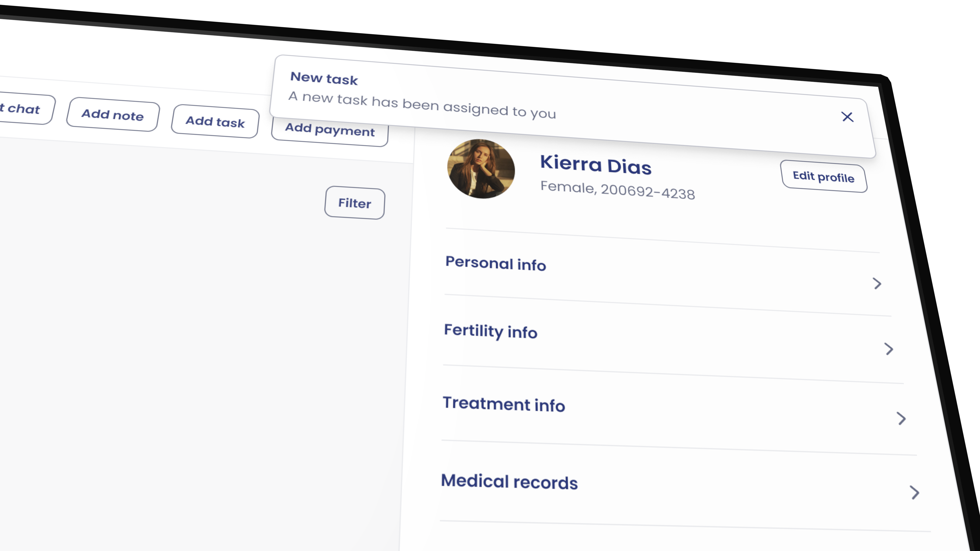Open the Fertility info section label
Viewport: 980px width, 551px height.
coord(490,331)
